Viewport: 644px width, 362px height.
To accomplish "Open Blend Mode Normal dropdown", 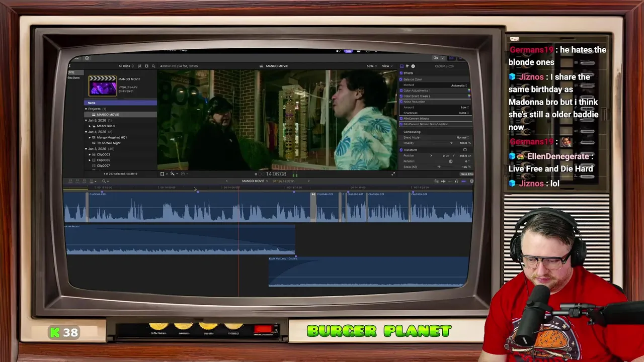I will [x=462, y=137].
